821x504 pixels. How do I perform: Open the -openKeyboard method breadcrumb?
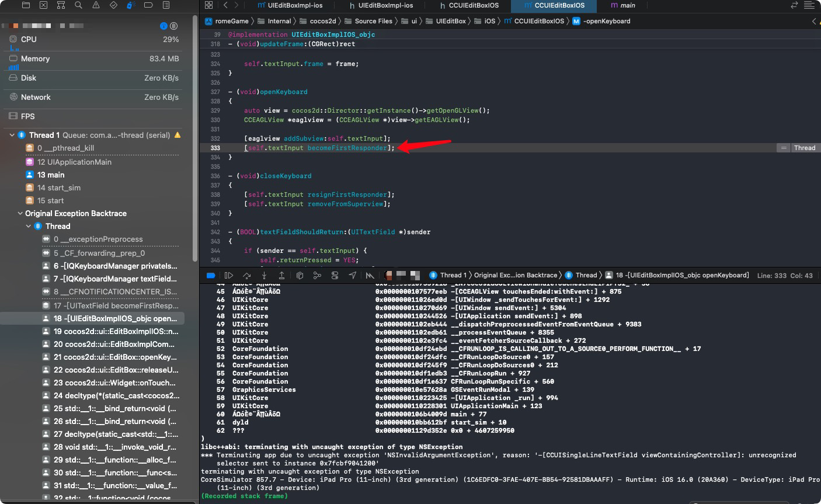pyautogui.click(x=601, y=21)
